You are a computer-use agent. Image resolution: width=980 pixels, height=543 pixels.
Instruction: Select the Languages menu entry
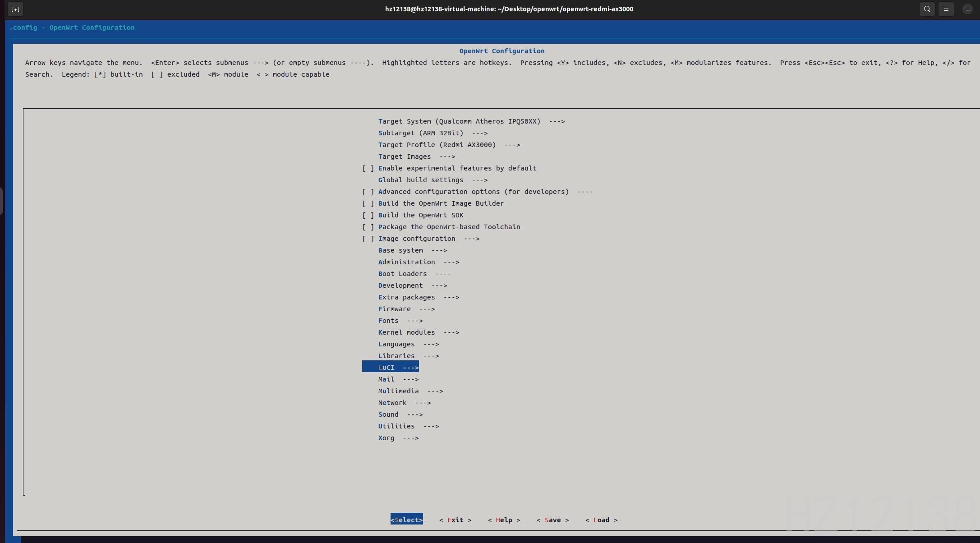click(x=409, y=344)
